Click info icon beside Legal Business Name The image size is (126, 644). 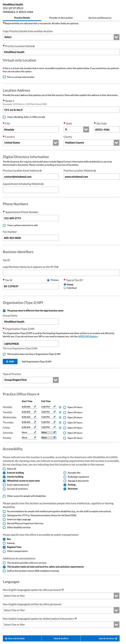coord(57,267)
